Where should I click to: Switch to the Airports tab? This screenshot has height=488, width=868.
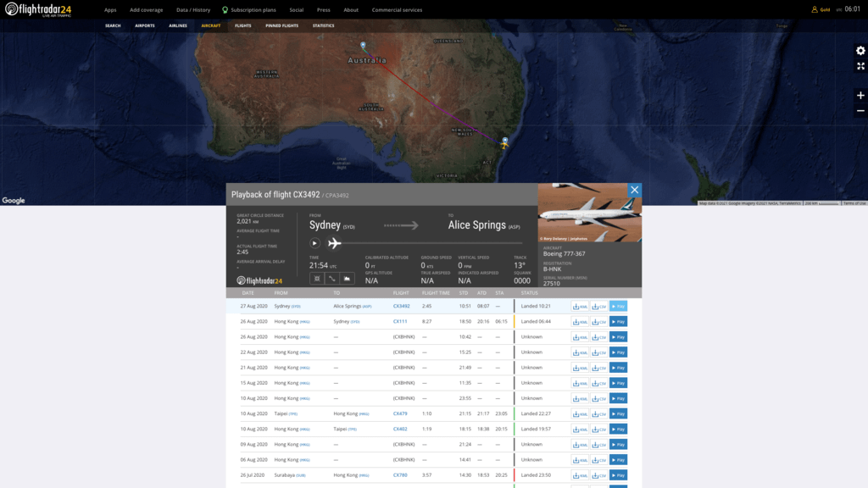click(x=144, y=25)
